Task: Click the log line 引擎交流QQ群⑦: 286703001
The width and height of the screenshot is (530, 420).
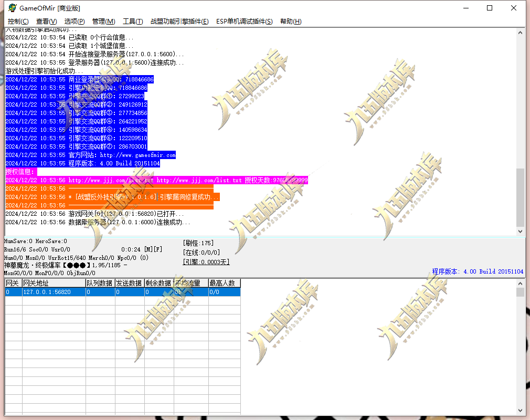Action: [x=77, y=146]
